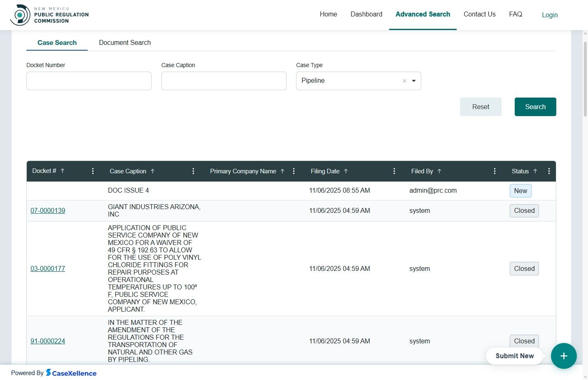Click the New status badge
The height and width of the screenshot is (380, 588).
[520, 191]
